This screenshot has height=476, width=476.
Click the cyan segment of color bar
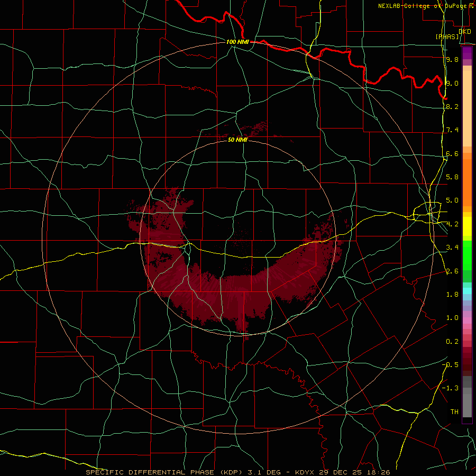coord(467,291)
